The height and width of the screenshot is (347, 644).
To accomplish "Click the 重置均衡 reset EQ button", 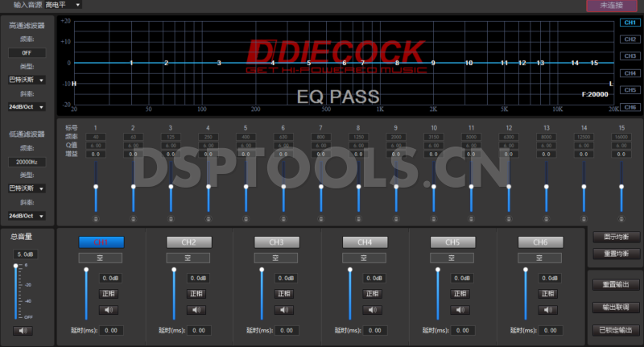I will [x=616, y=254].
